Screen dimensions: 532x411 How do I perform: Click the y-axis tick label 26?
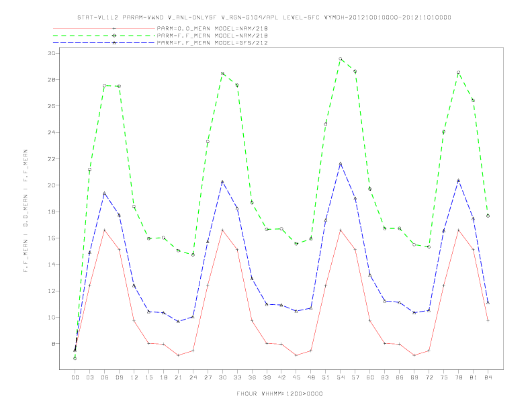[x=52, y=106]
